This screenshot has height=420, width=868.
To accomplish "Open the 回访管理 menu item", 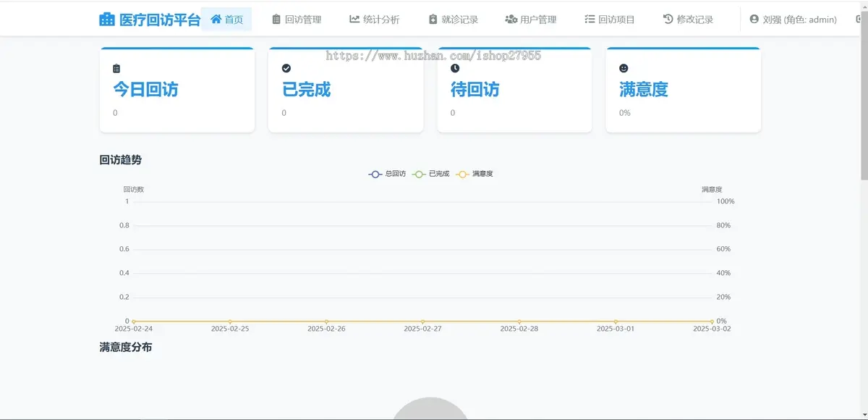I will [x=297, y=20].
